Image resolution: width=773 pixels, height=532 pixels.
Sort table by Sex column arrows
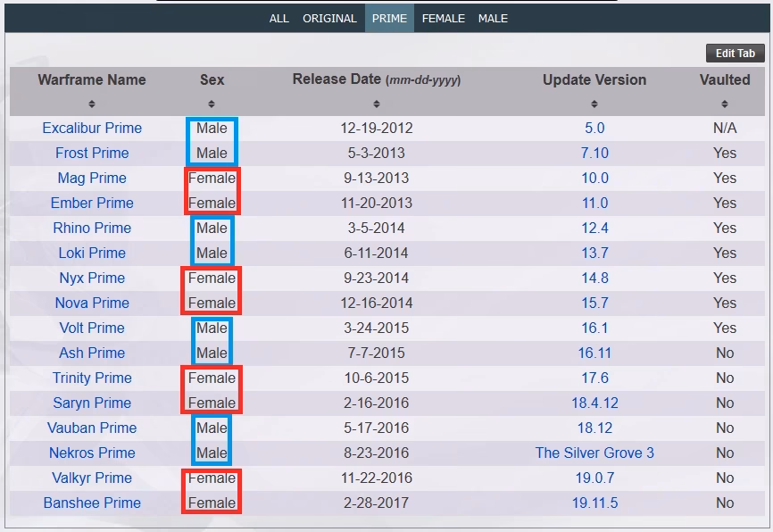pyautogui.click(x=212, y=104)
